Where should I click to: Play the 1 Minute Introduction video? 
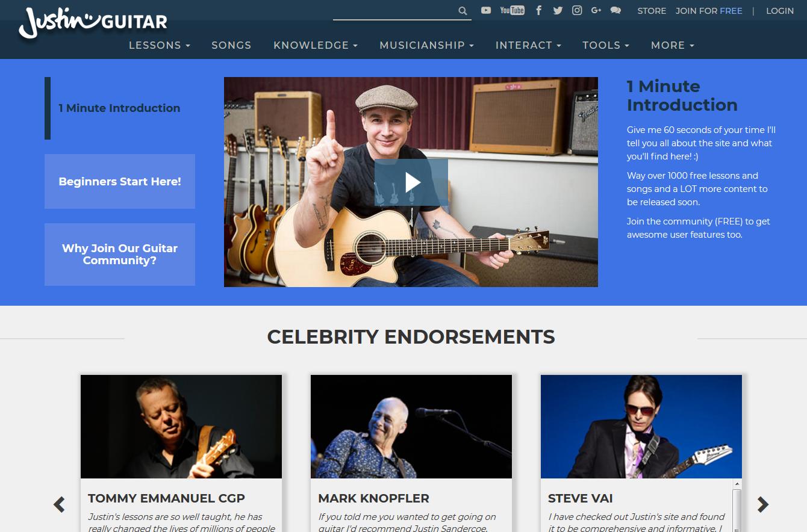(x=411, y=182)
